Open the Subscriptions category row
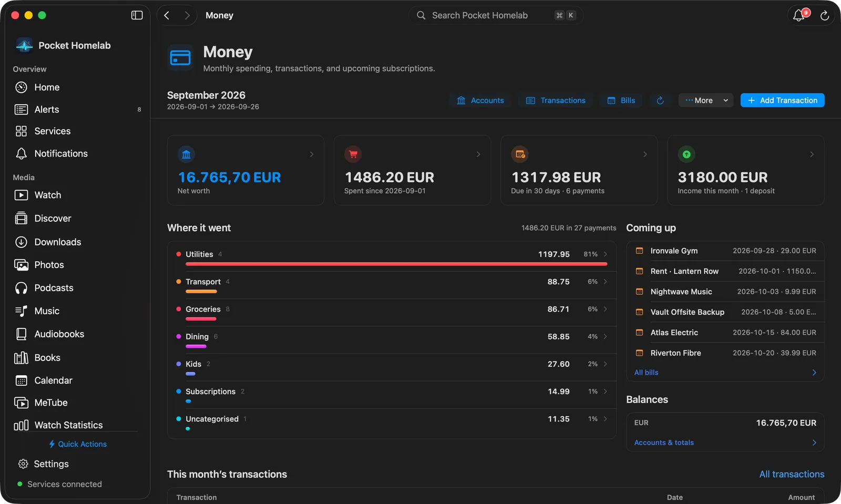The height and width of the screenshot is (504, 841). click(392, 395)
